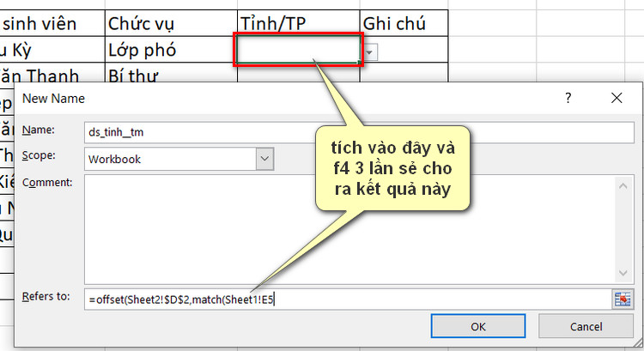644x351 pixels.
Task: Select the Lớp phó cell
Action: pos(171,50)
